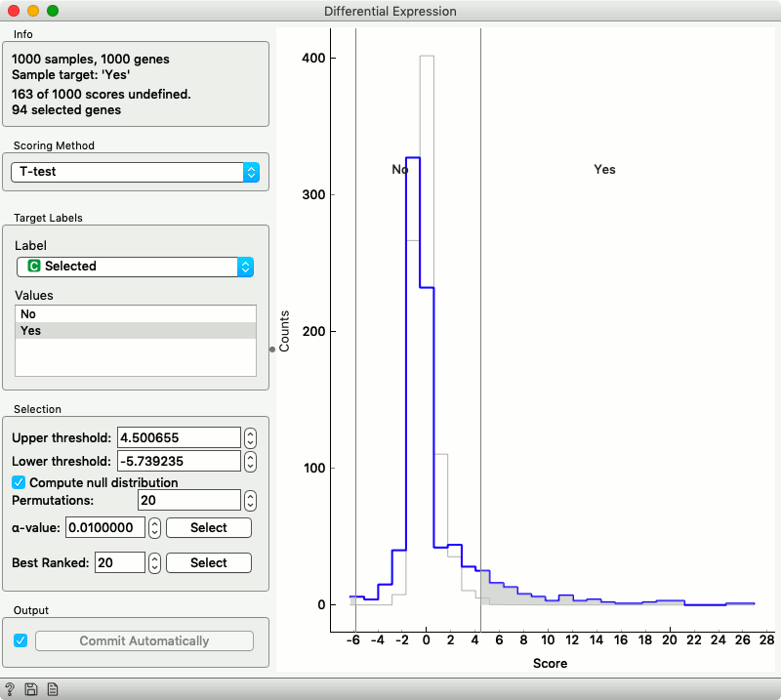
Task: Click the red close window button
Action: pyautogui.click(x=14, y=11)
